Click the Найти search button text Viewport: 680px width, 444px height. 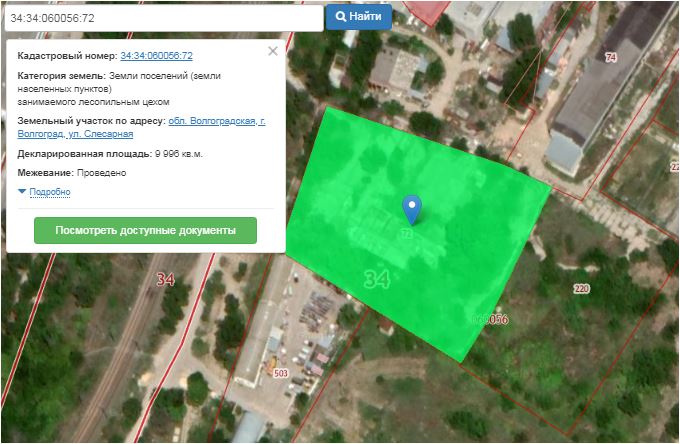(365, 17)
